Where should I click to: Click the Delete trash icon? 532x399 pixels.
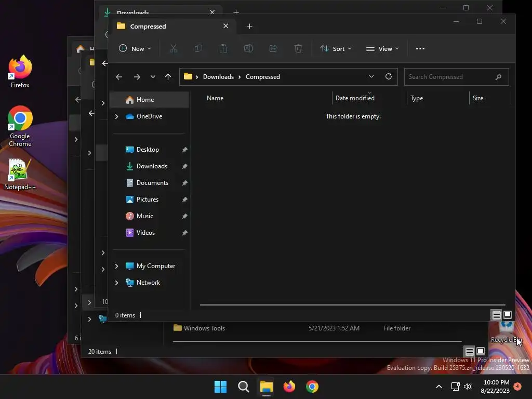298,48
